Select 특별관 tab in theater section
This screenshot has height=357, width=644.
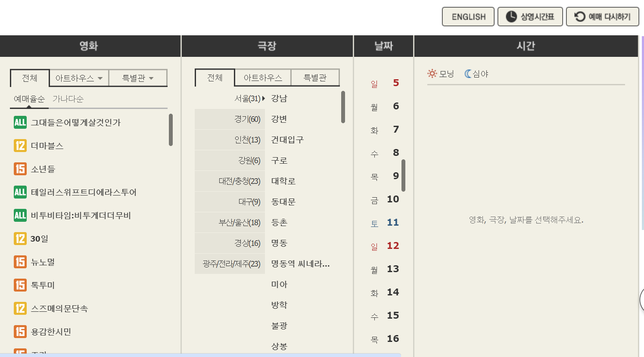[x=315, y=78]
